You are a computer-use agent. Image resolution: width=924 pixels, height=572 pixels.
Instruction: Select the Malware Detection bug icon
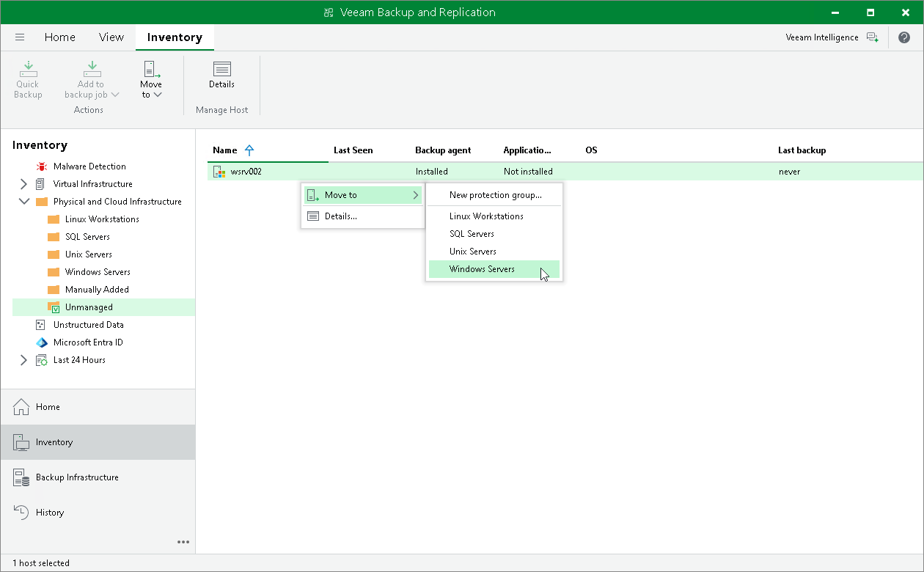point(42,166)
